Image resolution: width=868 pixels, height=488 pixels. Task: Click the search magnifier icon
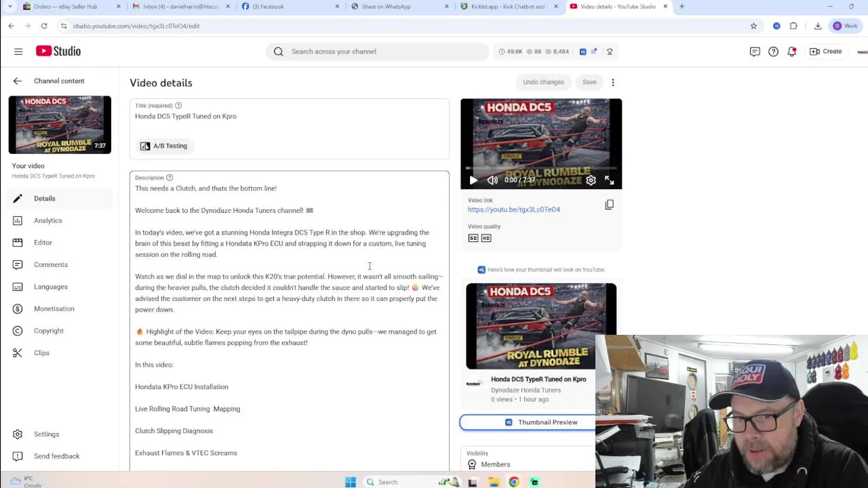click(279, 52)
